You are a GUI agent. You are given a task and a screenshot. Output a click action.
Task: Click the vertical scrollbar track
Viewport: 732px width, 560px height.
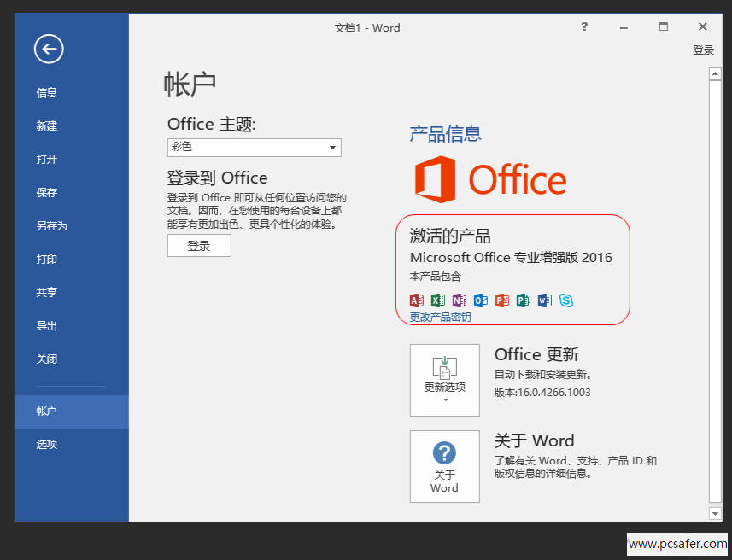point(715,294)
